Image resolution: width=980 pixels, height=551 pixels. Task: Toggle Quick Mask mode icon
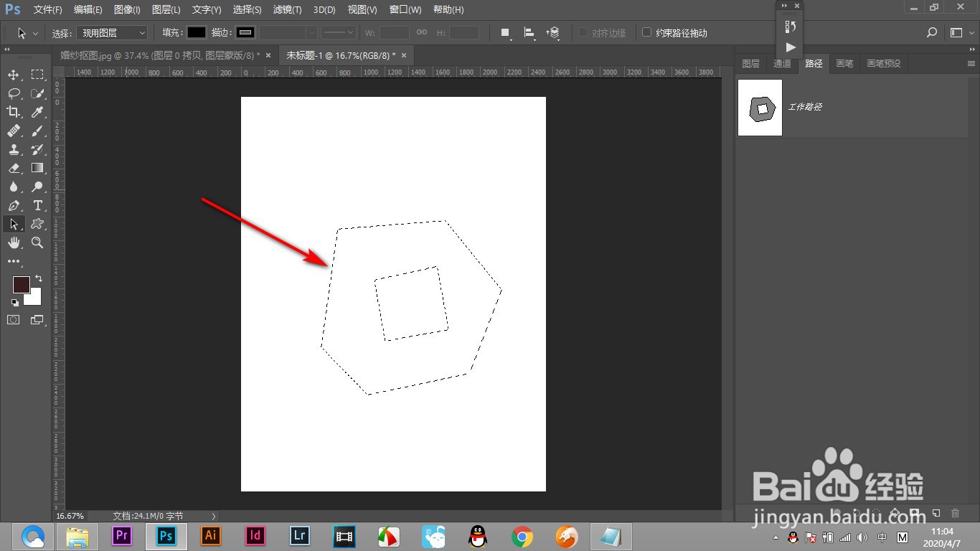point(14,320)
